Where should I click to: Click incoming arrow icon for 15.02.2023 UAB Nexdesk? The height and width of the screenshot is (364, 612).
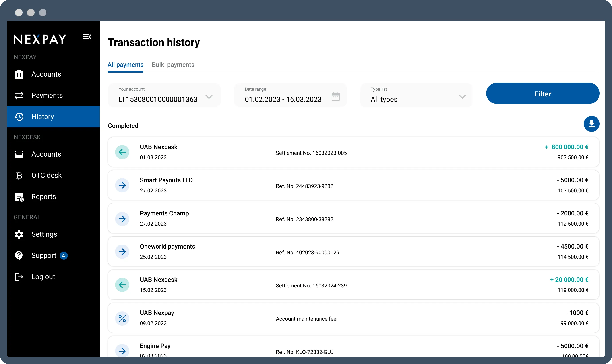tap(122, 285)
